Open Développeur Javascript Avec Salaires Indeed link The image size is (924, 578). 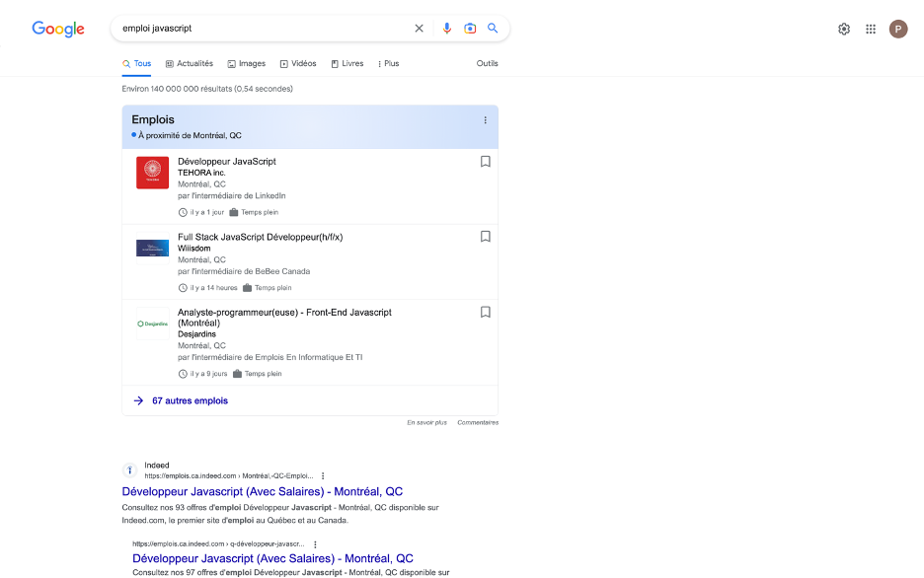click(269, 491)
